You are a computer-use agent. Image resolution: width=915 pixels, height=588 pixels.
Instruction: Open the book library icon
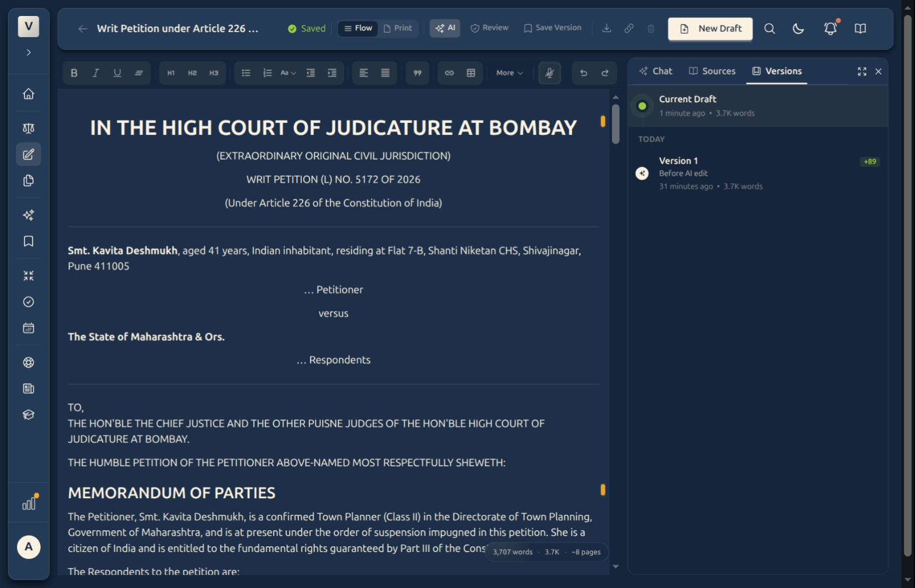pos(860,29)
